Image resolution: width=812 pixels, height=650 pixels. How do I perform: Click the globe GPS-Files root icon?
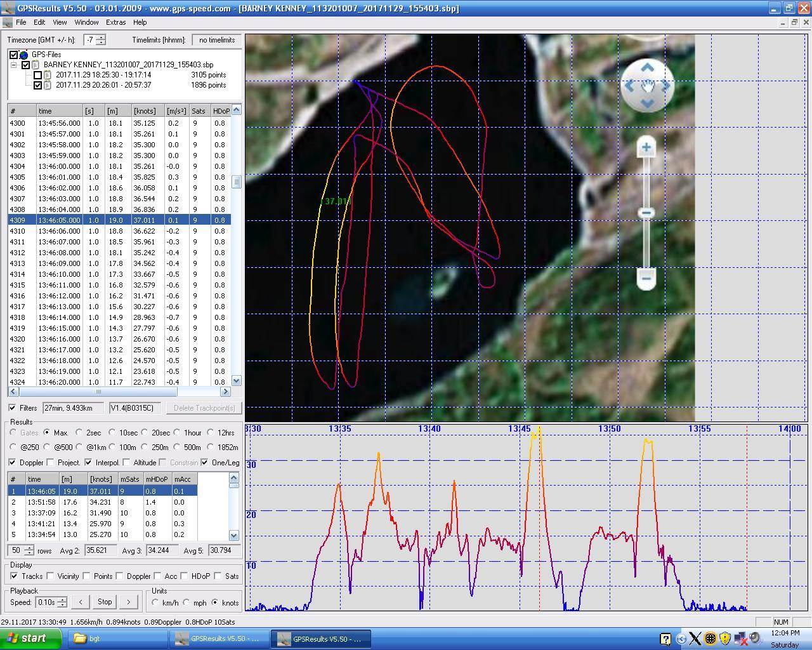[24, 55]
